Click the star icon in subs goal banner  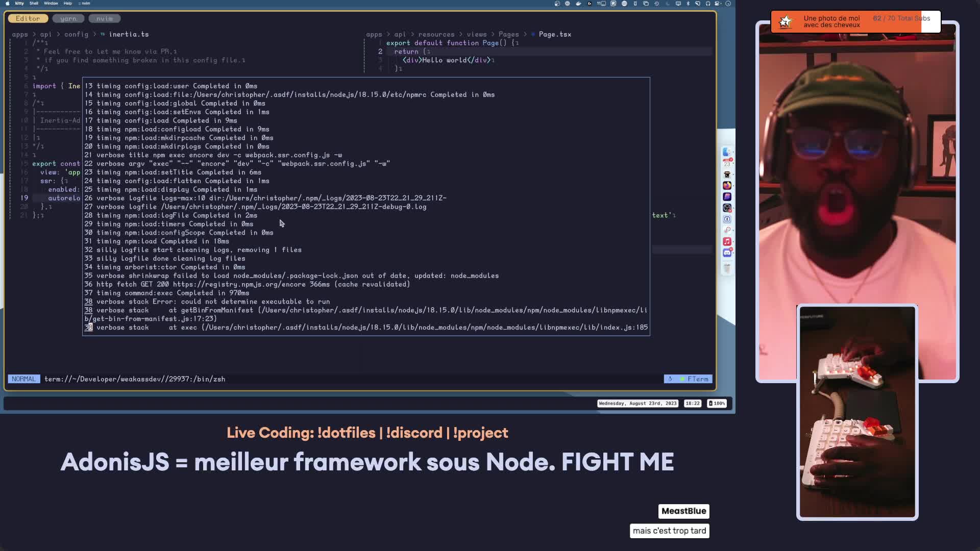tap(786, 21)
